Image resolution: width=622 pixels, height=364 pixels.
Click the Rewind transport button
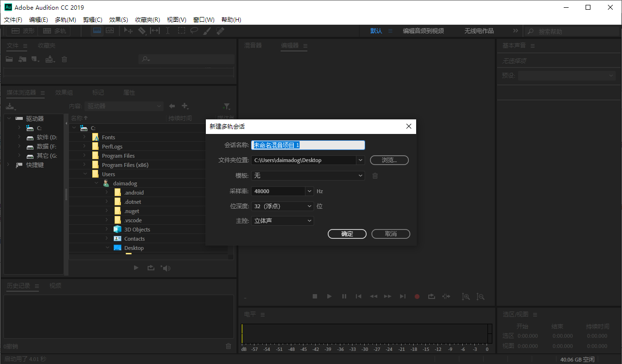(373, 296)
